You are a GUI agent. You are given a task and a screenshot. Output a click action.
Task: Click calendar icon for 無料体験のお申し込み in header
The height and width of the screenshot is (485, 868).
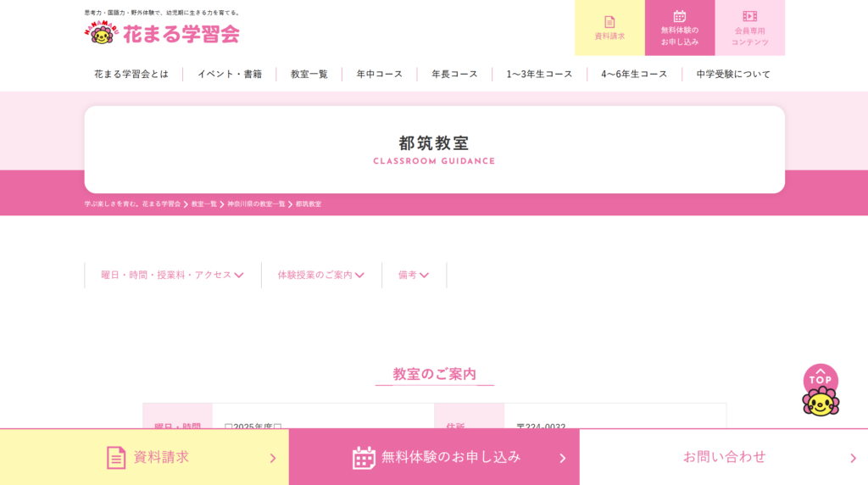tap(679, 16)
